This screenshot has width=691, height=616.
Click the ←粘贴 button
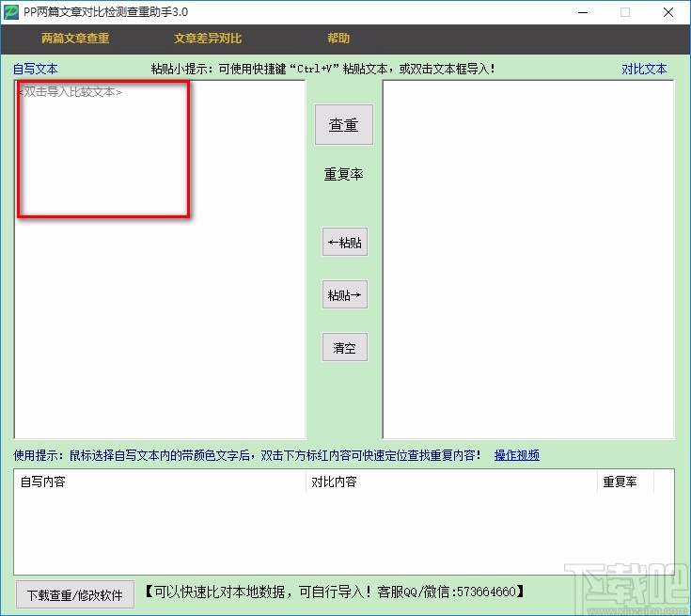click(345, 242)
